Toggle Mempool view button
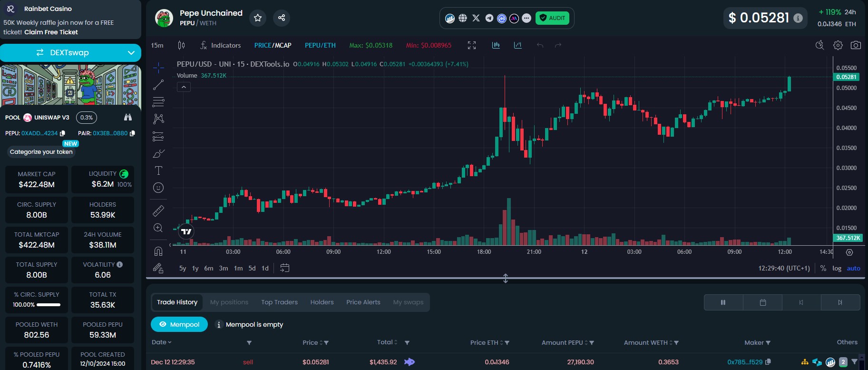 [179, 324]
